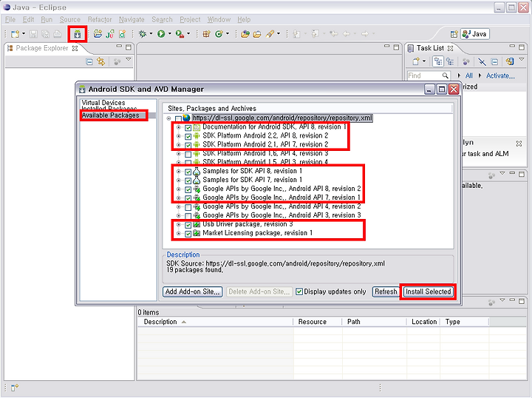The height and width of the screenshot is (398, 532).
Task: Check Google APIs Android API 4 checkbox
Action: coord(188,207)
